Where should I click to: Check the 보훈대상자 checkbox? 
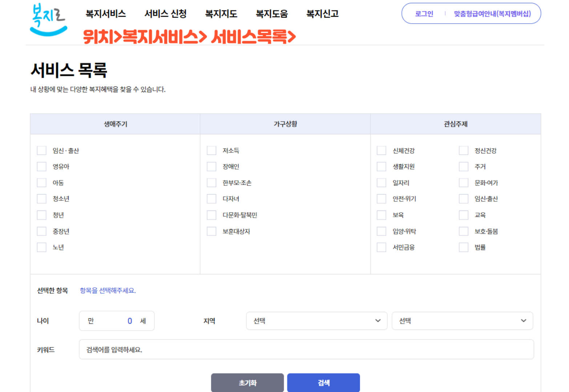point(211,231)
